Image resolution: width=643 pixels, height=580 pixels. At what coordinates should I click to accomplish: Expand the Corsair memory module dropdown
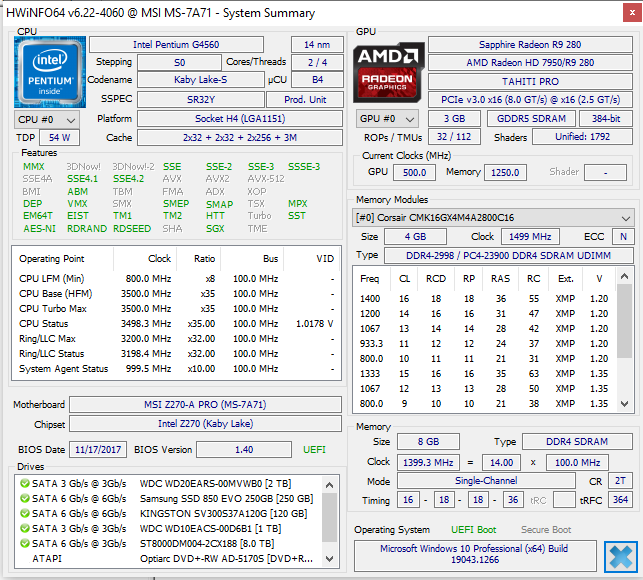pos(494,218)
